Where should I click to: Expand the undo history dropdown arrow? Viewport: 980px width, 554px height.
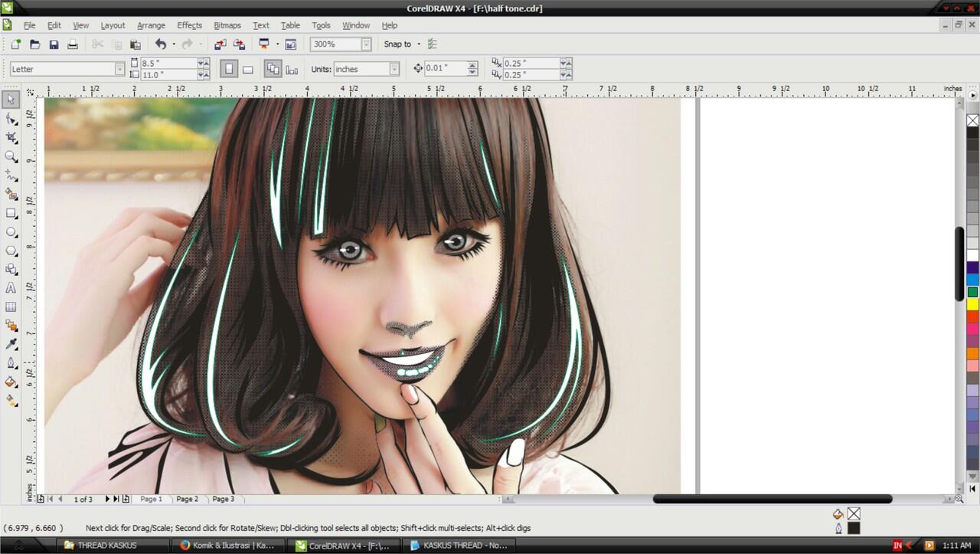tap(174, 44)
